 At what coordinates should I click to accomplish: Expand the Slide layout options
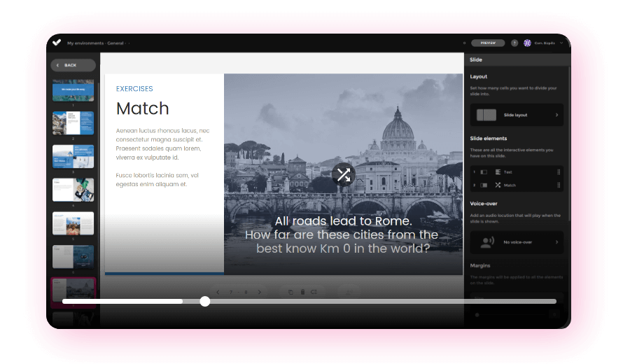coord(556,115)
